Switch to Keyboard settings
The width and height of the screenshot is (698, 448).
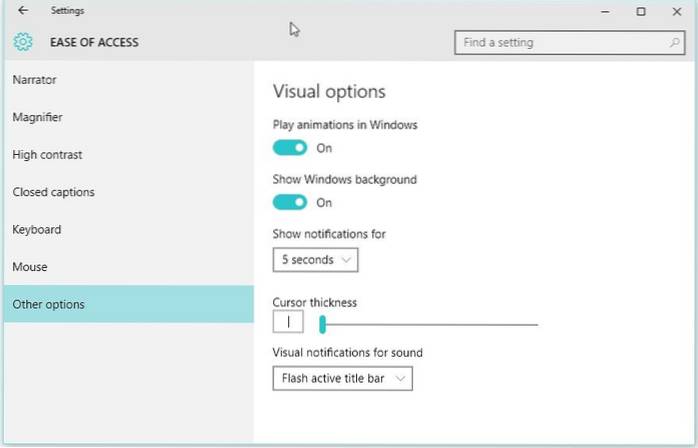click(x=37, y=229)
